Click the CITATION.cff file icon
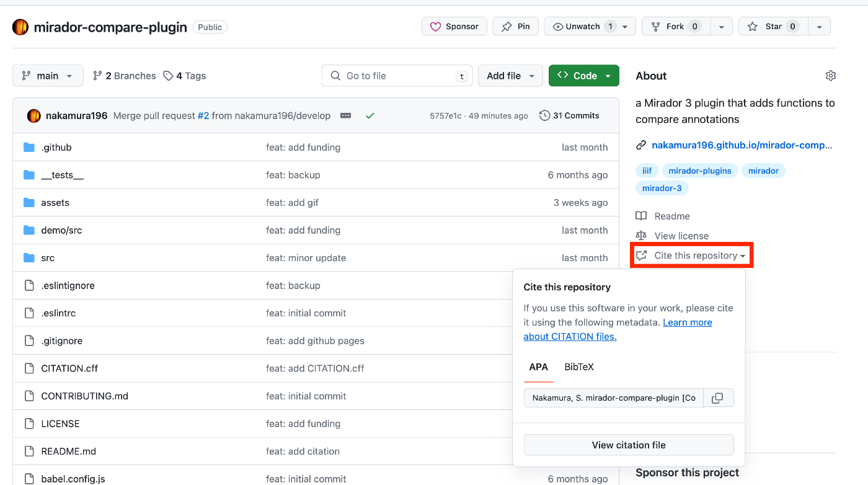 pyautogui.click(x=29, y=368)
